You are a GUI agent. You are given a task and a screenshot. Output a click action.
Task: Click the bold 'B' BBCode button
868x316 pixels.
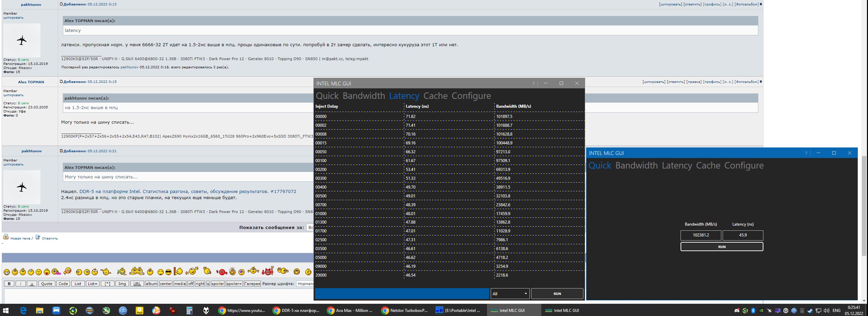[9, 284]
